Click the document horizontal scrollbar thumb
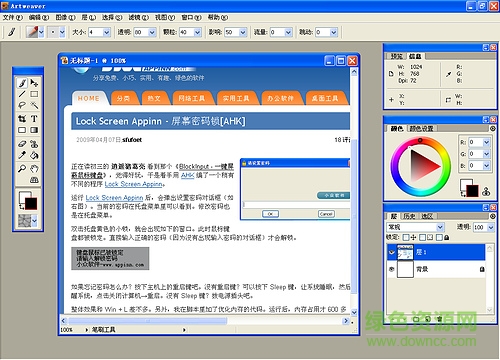The height and width of the screenshot is (360, 500). coord(147,321)
